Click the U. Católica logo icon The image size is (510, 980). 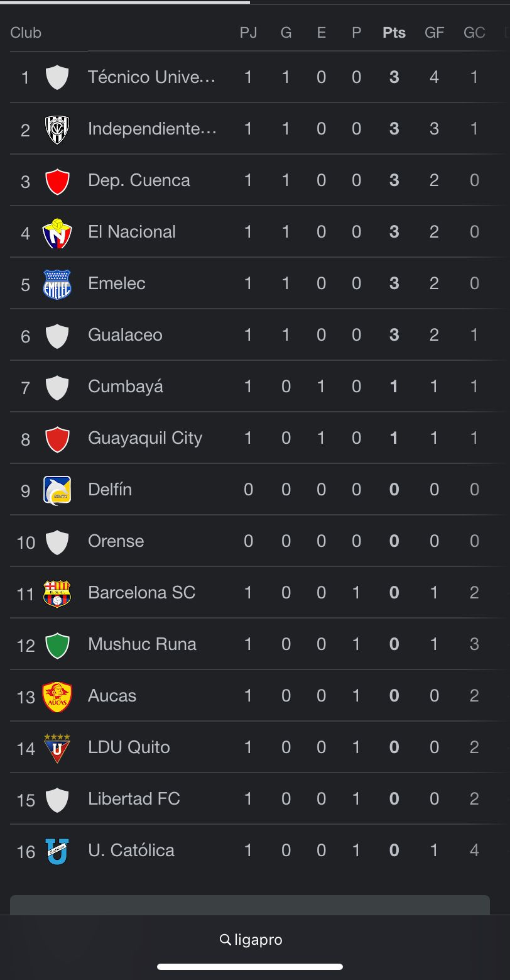[x=57, y=851]
